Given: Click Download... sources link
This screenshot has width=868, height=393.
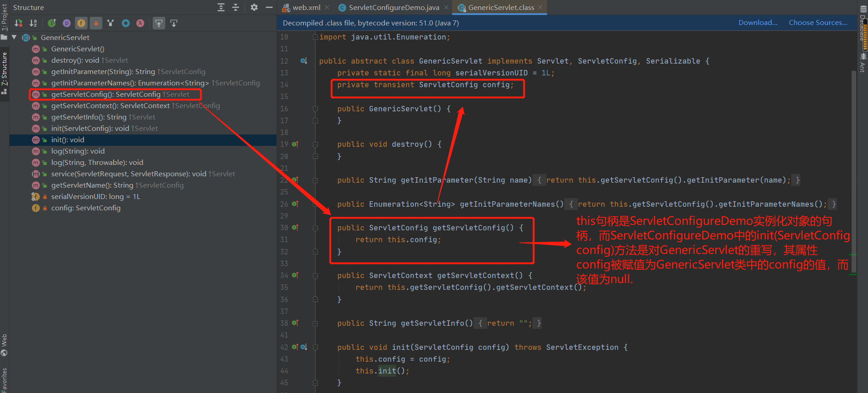Looking at the screenshot, I should tap(758, 23).
